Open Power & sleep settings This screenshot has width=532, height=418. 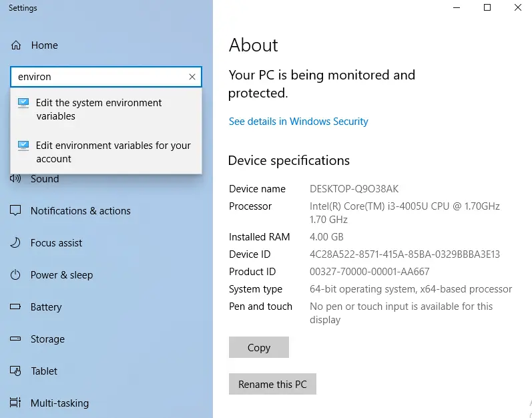pos(61,275)
